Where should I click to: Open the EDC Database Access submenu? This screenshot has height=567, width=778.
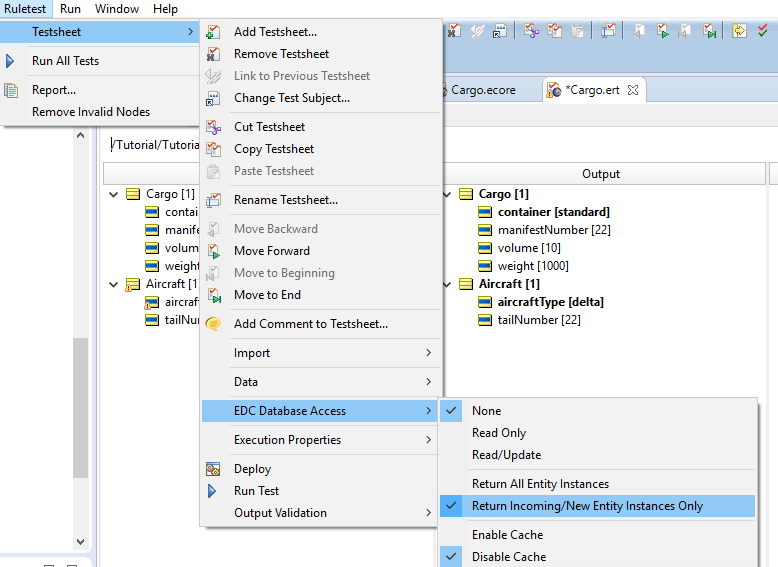tap(320, 411)
